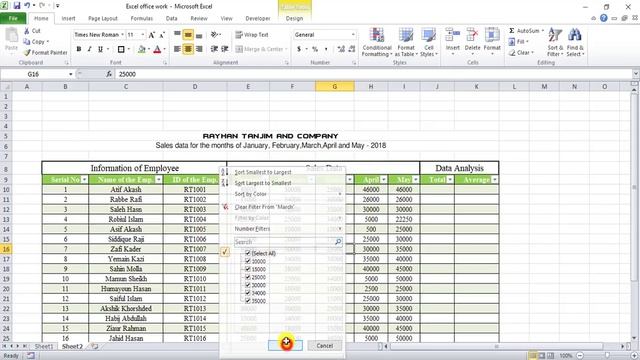Open Format as Table gallery
640x360 pixels.
tap(406, 42)
